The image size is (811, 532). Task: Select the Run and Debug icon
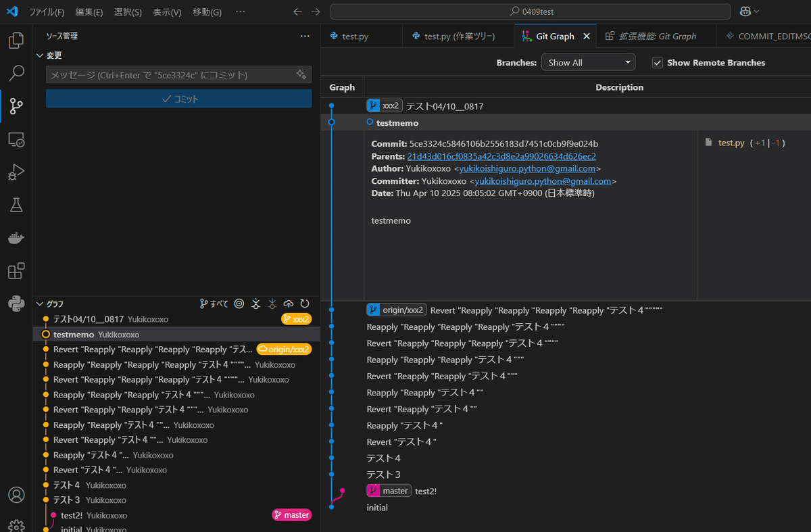[x=16, y=172]
